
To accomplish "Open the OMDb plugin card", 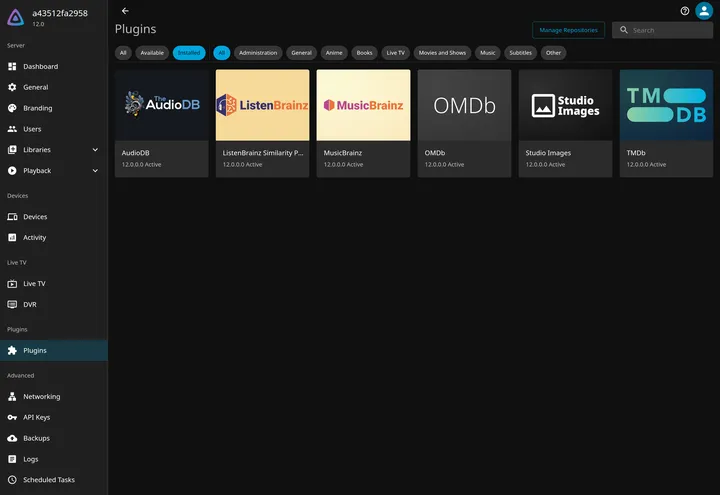I will pos(464,123).
